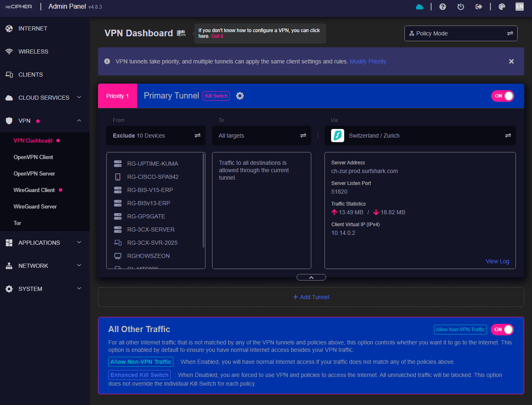Screen dimensions: 532x405
Task: Click the VPN guide book icon
Action: pyautogui.click(x=181, y=33)
